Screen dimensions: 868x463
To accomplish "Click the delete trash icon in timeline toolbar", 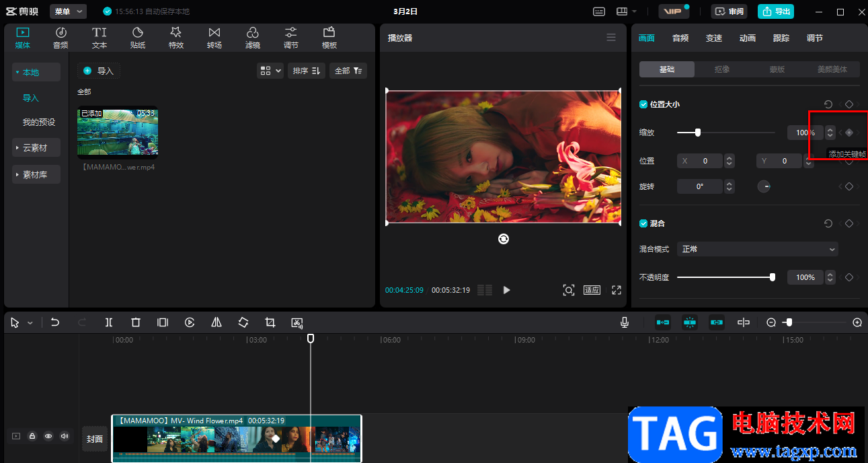I will click(136, 322).
